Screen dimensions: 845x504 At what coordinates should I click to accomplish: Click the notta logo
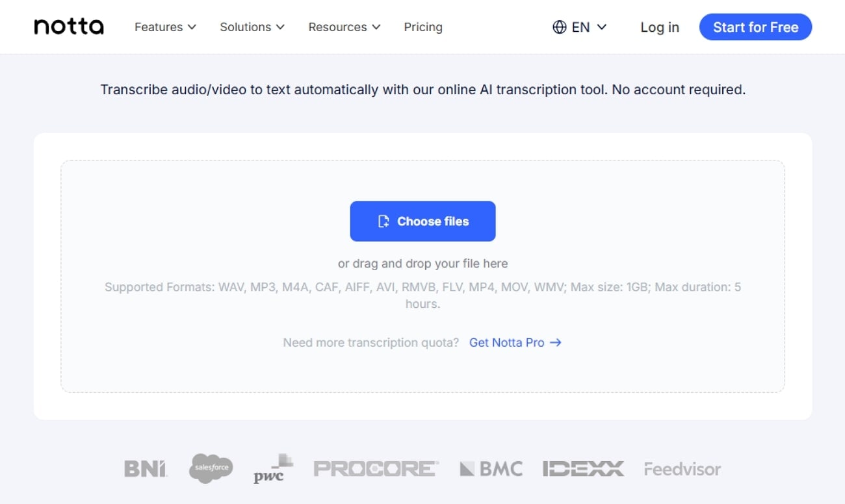click(x=68, y=27)
